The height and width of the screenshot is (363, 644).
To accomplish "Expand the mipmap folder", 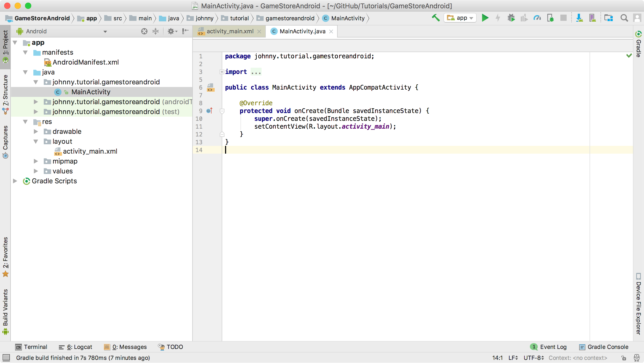I will point(36,161).
